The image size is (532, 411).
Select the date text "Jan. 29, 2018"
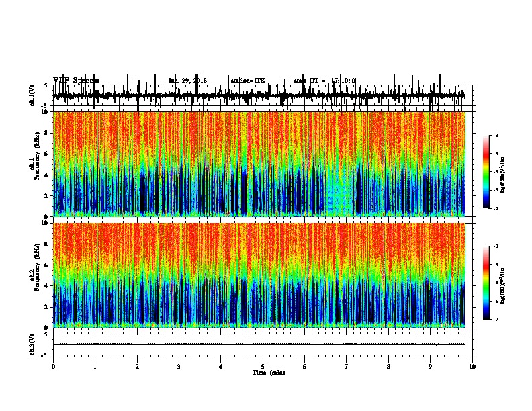point(187,81)
